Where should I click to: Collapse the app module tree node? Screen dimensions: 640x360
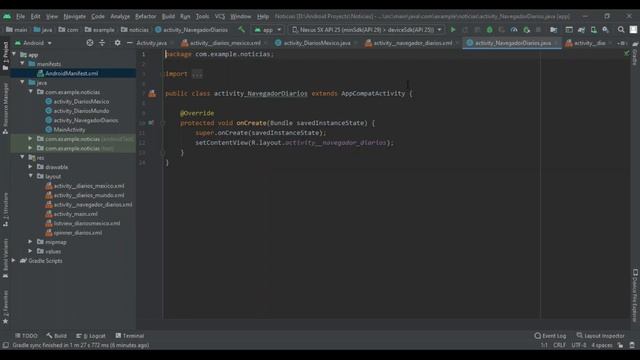pyautogui.click(x=14, y=54)
